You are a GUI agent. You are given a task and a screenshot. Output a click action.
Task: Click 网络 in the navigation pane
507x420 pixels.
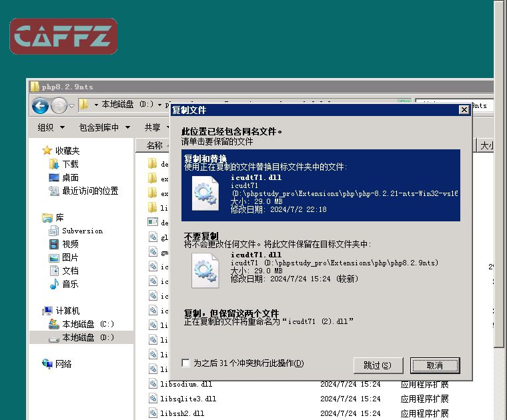63,364
